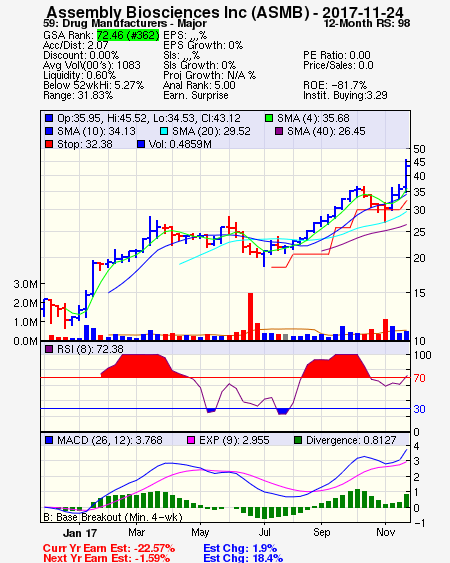Click the blue MACD legend swatch
The image size is (450, 563).
pyautogui.click(x=49, y=440)
